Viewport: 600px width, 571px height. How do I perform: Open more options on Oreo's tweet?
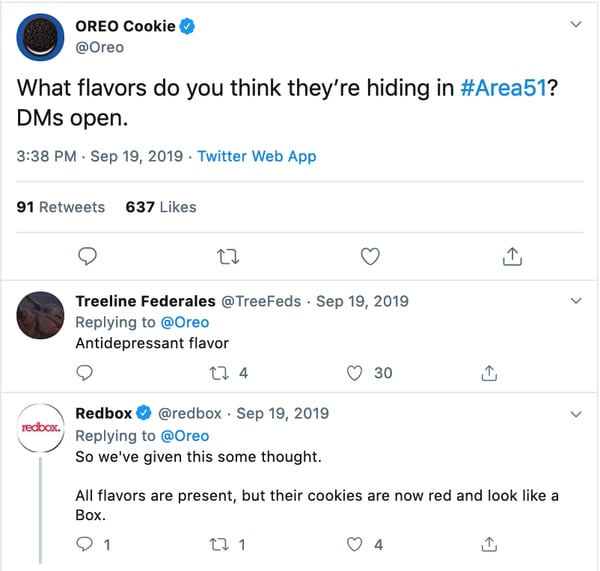tap(576, 24)
